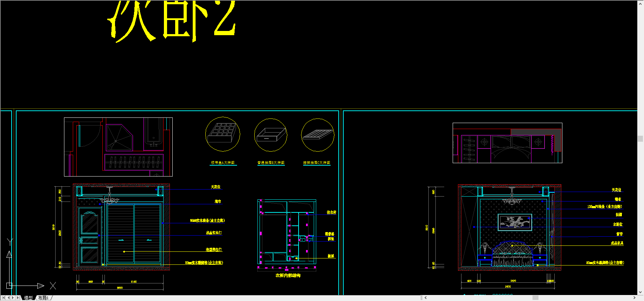Switch to the 布局1 tab
Image resolution: width=644 pixels, height=301 pixels.
43,298
